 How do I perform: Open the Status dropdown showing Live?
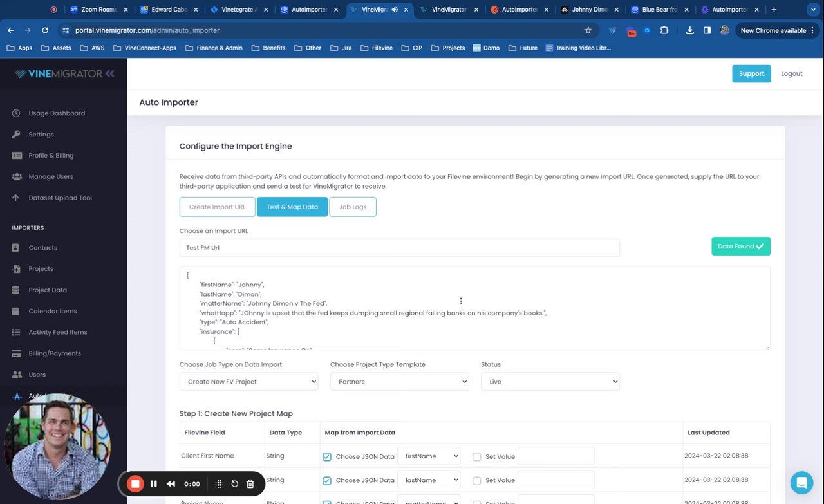[x=550, y=382]
